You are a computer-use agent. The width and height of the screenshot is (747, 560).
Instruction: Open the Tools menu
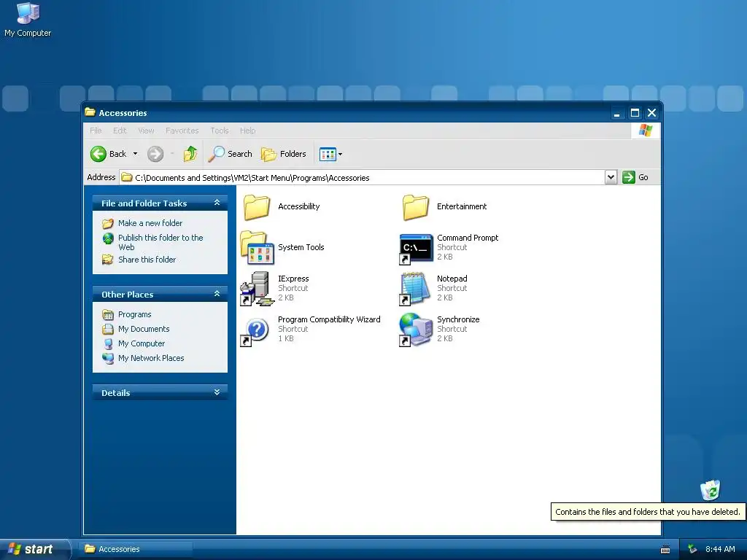(219, 131)
